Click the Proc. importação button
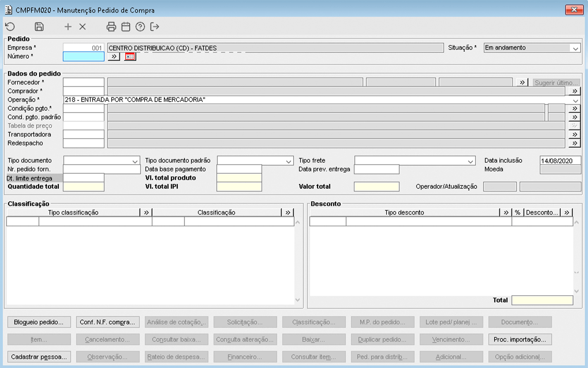 click(520, 339)
